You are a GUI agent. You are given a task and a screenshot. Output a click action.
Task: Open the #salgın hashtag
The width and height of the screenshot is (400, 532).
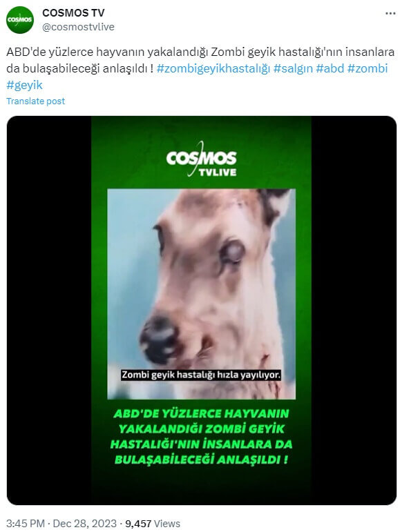(x=293, y=68)
